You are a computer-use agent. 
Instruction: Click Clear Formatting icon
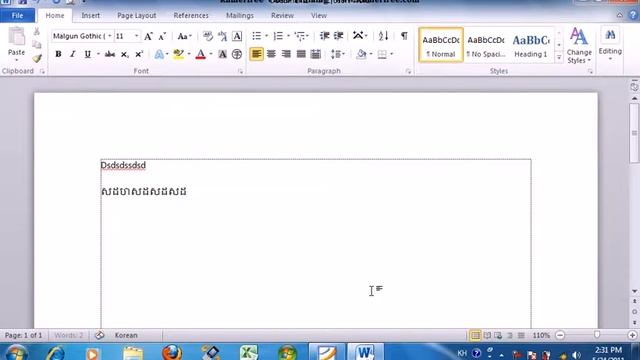pos(208,36)
